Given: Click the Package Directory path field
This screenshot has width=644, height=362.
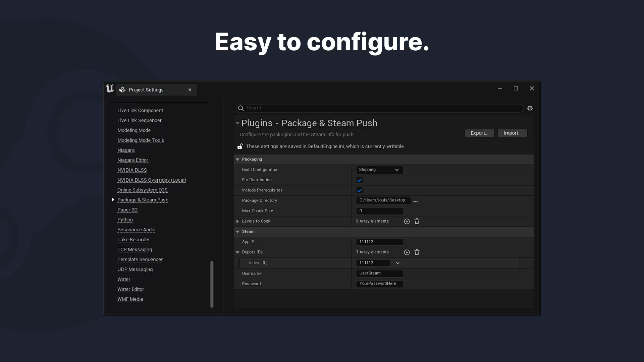Looking at the screenshot, I should point(383,200).
